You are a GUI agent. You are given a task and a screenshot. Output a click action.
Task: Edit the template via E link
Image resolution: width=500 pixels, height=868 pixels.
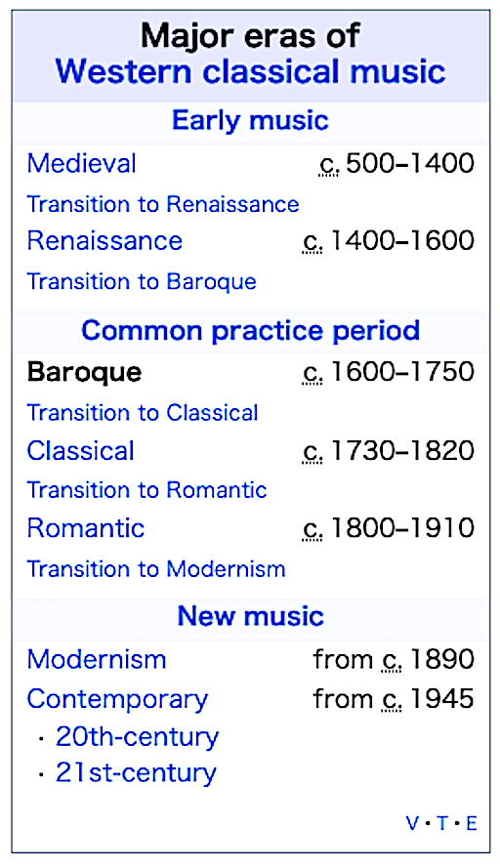(x=472, y=824)
